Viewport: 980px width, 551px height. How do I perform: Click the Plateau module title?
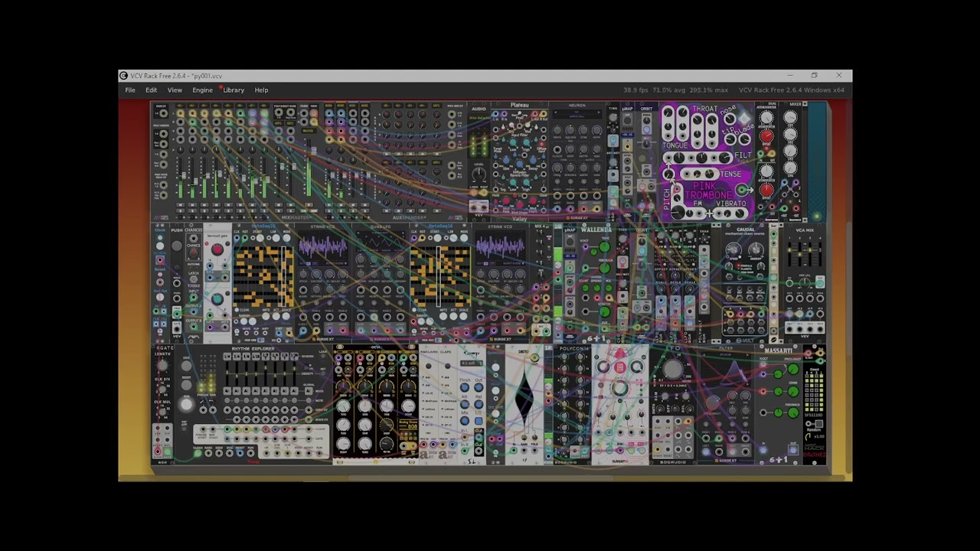pos(520,106)
